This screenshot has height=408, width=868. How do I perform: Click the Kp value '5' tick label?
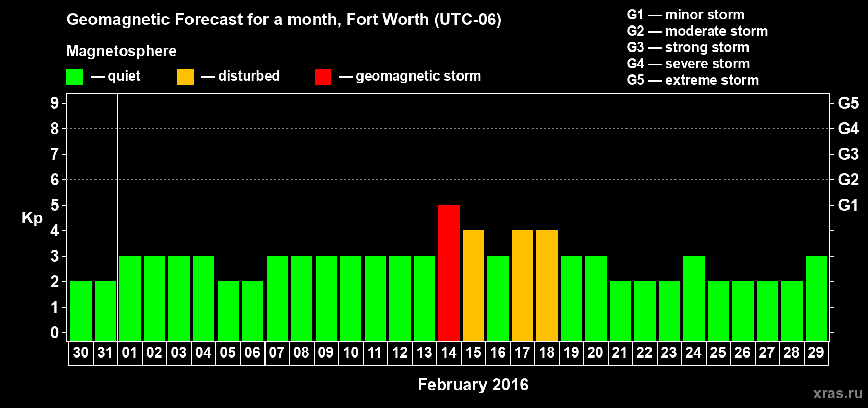tap(55, 205)
